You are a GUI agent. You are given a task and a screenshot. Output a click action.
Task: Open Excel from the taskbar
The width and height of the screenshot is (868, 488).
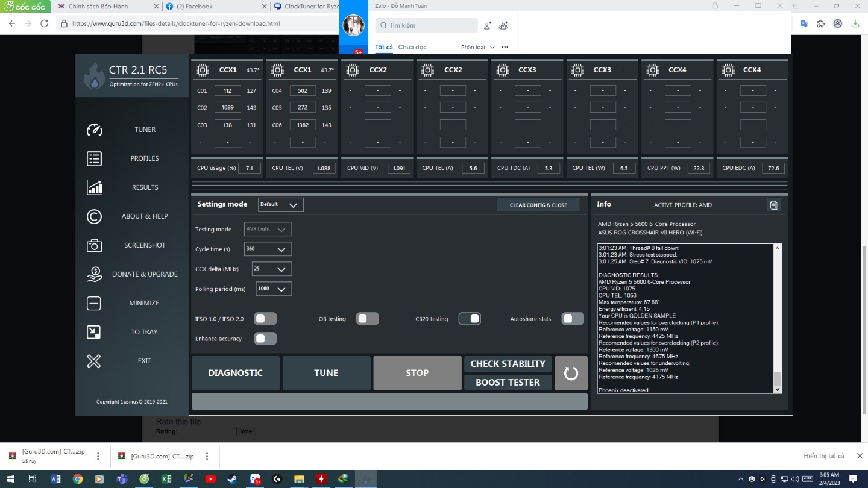pos(166,479)
